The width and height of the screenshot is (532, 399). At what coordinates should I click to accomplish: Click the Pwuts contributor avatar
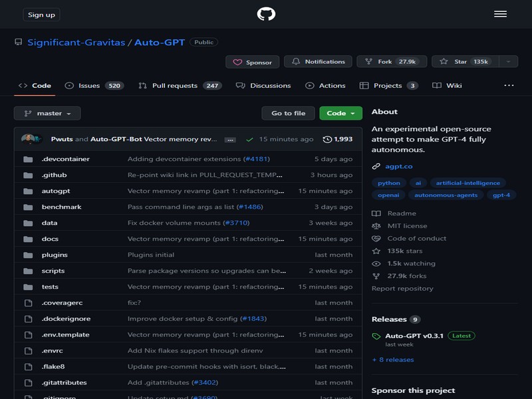point(27,138)
